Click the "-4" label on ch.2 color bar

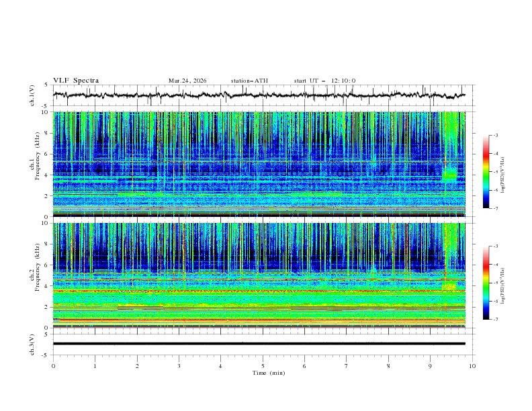click(x=495, y=265)
